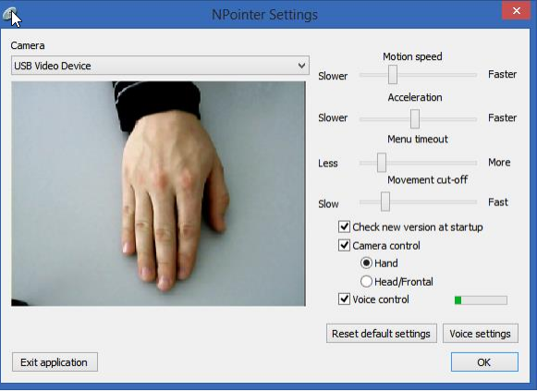537x392 pixels.
Task: Click the Menu timeout slider handle
Action: pyautogui.click(x=382, y=163)
